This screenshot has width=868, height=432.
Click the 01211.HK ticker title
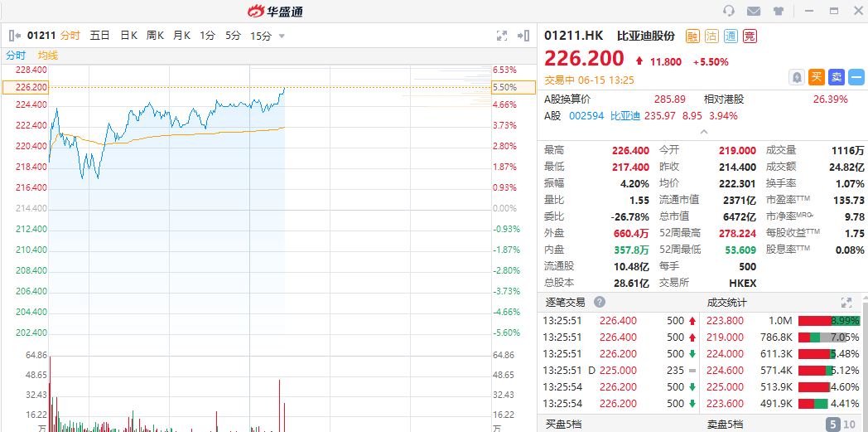(573, 36)
